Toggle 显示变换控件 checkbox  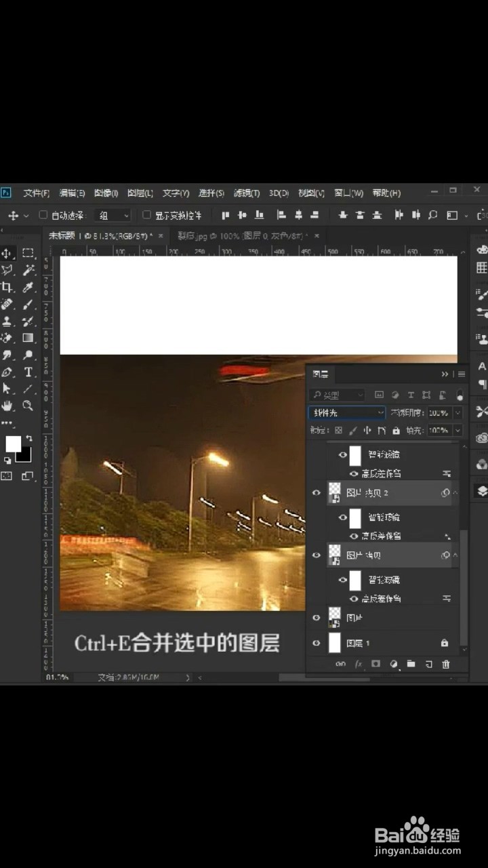pos(146,215)
